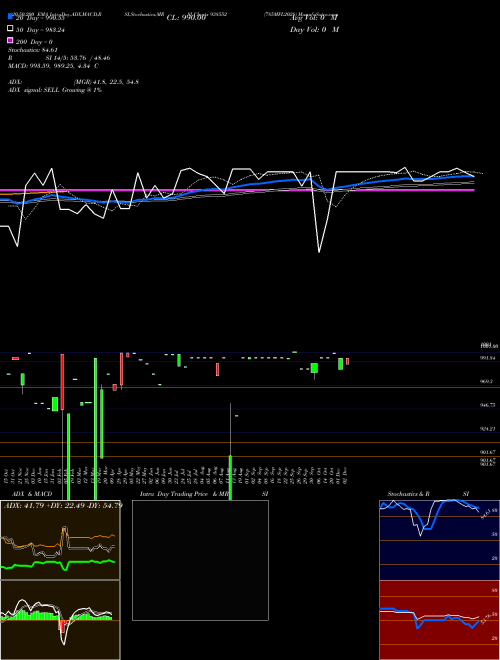Open the MACD histogram panel
Image resolution: width=500 pixels, height=660 pixels.
pos(60,620)
